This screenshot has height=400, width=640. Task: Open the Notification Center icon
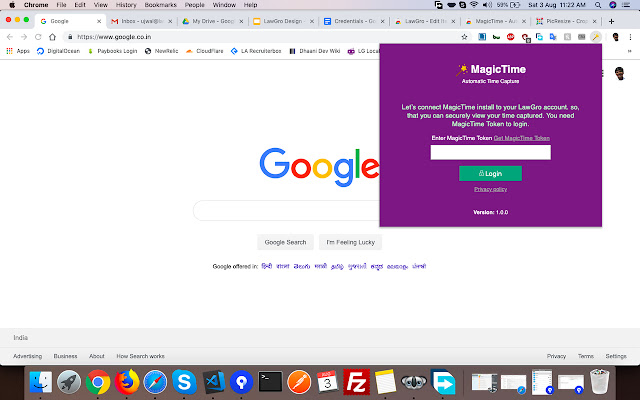pyautogui.click(x=626, y=5)
